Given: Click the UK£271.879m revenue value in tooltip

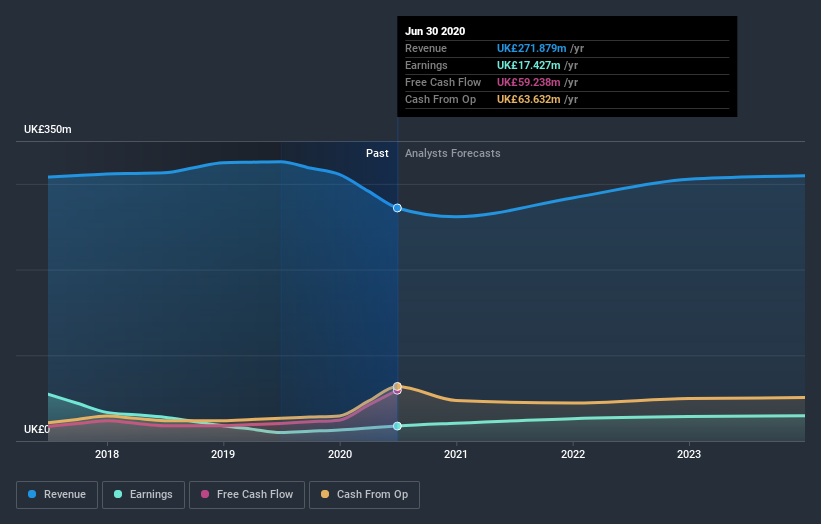Looking at the screenshot, I should 531,48.
